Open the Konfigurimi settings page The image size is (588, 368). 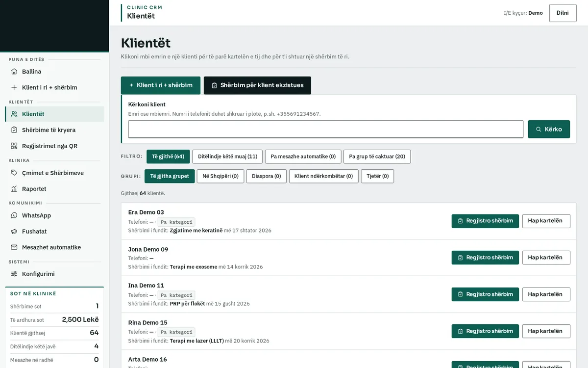point(54,274)
